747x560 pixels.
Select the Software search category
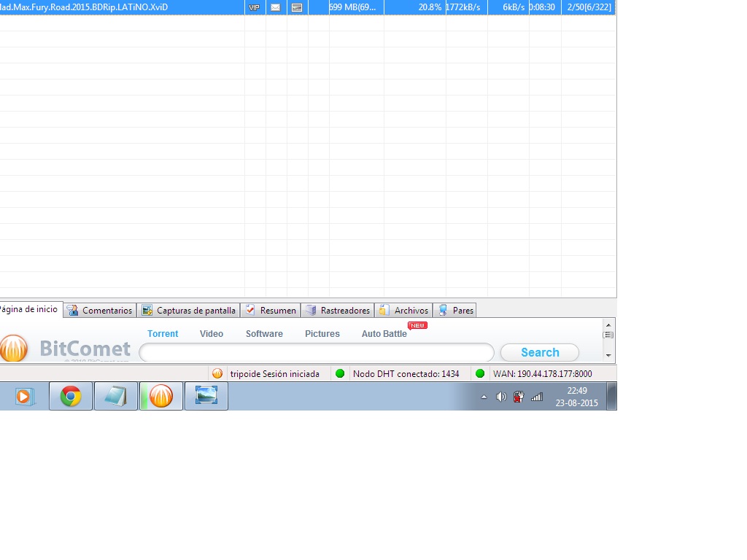pyautogui.click(x=264, y=334)
